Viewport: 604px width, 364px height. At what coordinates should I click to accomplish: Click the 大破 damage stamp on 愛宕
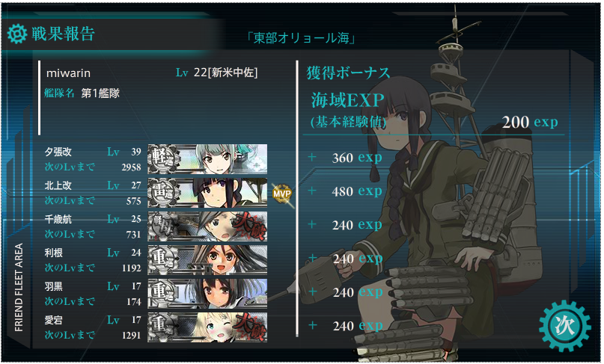pos(251,327)
